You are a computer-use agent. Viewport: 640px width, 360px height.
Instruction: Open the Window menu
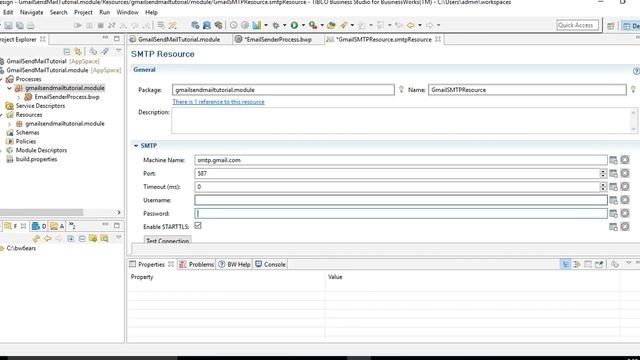tap(128, 12)
